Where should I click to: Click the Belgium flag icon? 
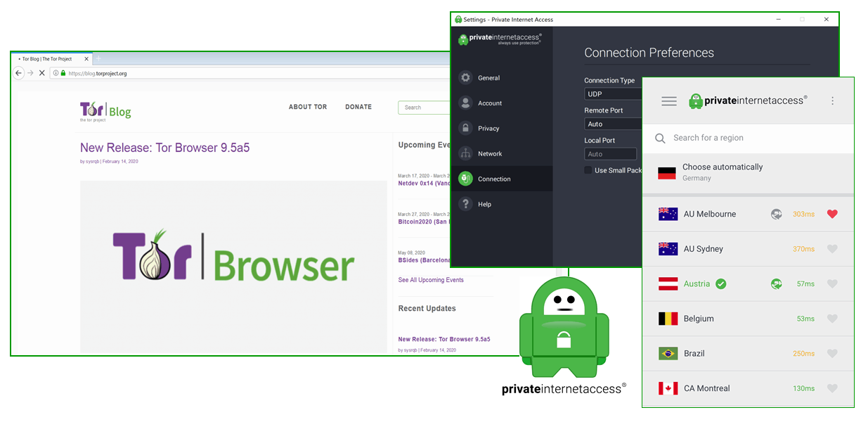click(x=668, y=319)
